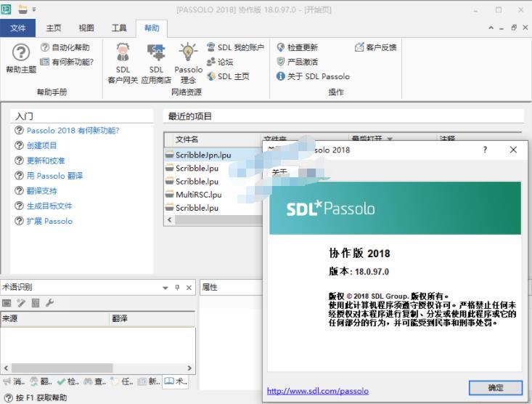The image size is (532, 404).
Task: Close the About SDL Passolo dialog
Action: tap(513, 150)
